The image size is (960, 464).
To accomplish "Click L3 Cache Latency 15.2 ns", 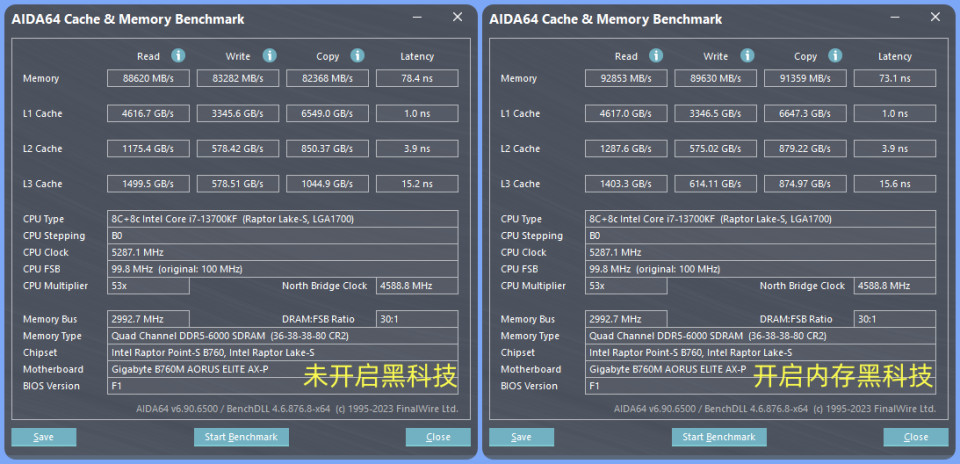I will point(417,184).
